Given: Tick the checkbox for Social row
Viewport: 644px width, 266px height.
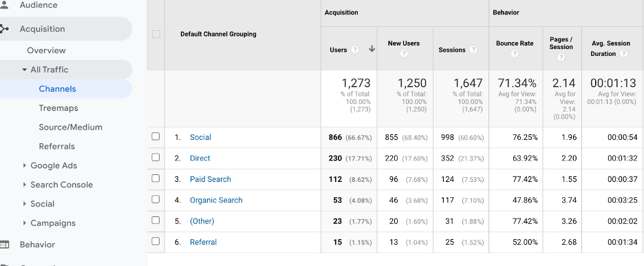Looking at the screenshot, I should pyautogui.click(x=155, y=136).
